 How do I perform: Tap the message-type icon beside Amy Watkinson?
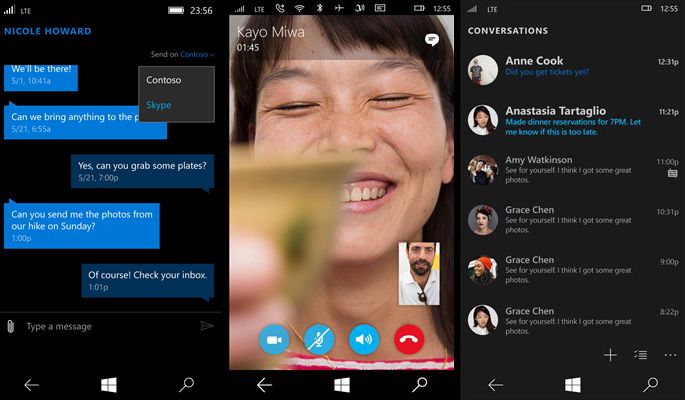coord(673,173)
